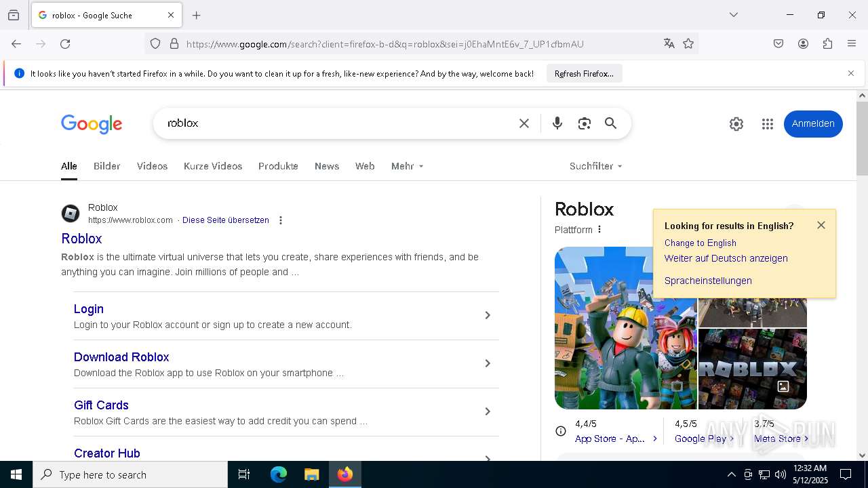The height and width of the screenshot is (488, 868).
Task: Submit search with magnifier icon
Action: (611, 123)
